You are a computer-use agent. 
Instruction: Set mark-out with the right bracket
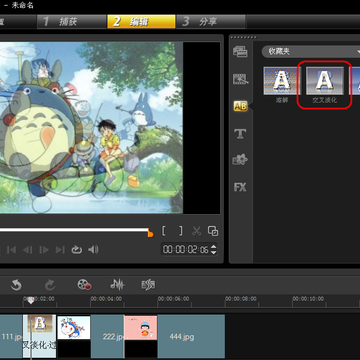pos(180,231)
